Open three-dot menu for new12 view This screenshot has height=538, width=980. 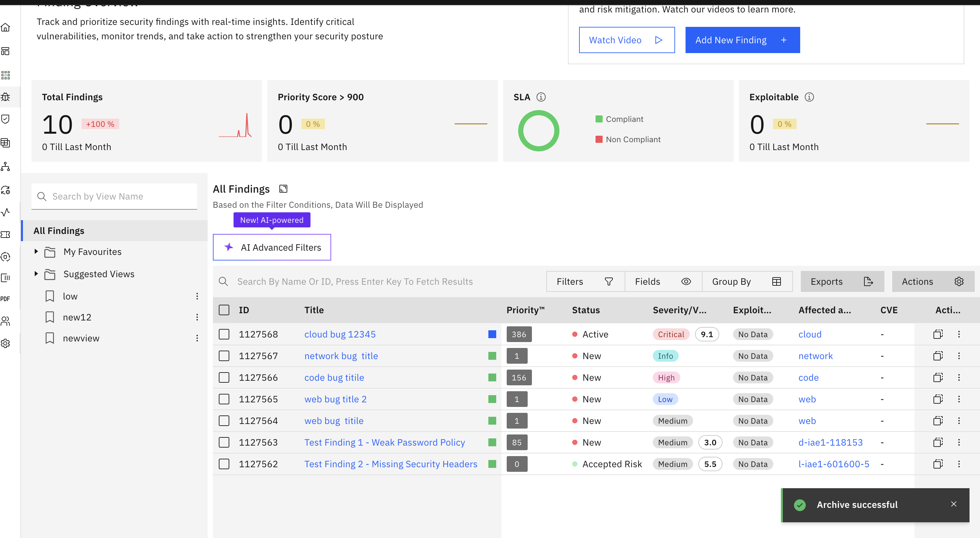click(x=197, y=317)
